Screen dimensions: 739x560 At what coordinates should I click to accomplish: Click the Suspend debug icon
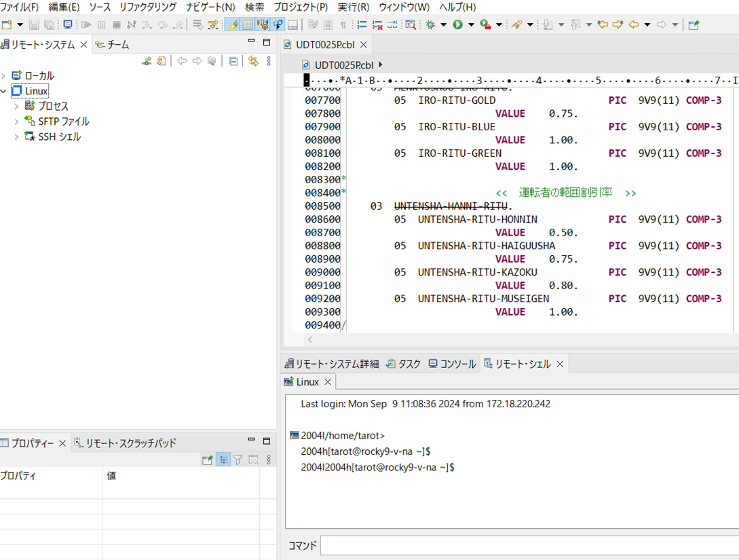101,24
